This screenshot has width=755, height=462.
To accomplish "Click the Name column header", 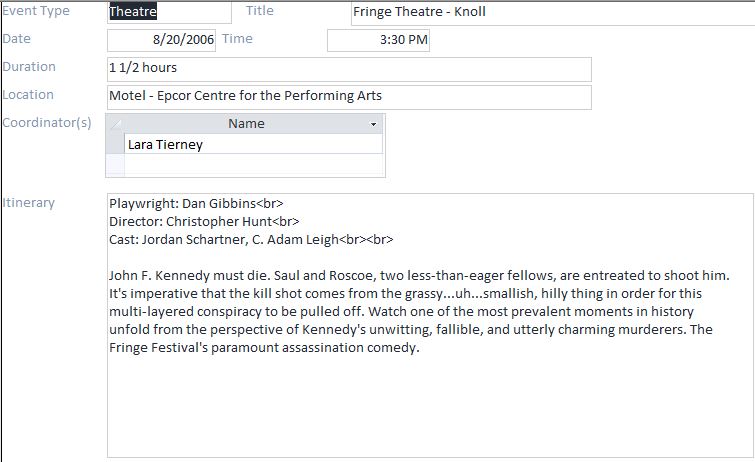I will [245, 124].
